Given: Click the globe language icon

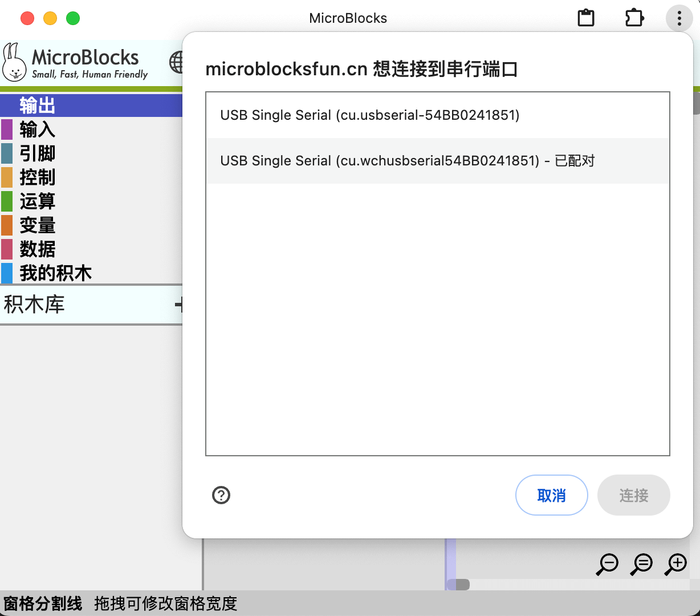Looking at the screenshot, I should coord(176,62).
